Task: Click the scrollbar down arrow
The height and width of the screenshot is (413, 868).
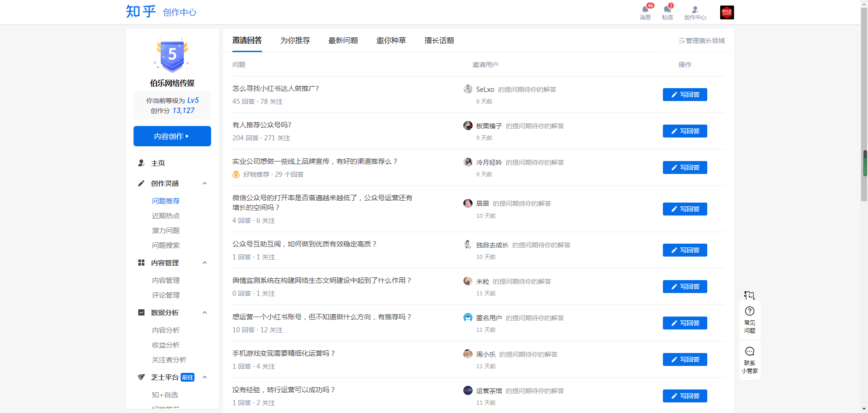Action: 864,409
